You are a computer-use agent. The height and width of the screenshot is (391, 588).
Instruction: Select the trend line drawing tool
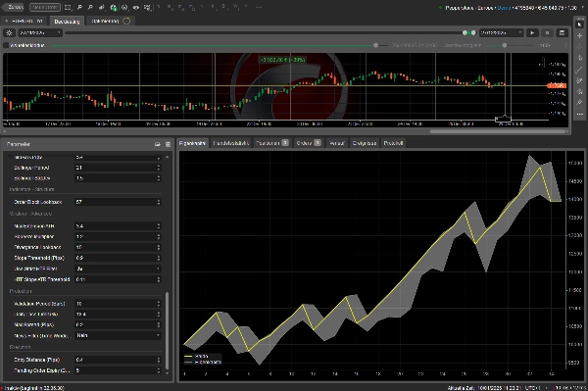click(580, 70)
